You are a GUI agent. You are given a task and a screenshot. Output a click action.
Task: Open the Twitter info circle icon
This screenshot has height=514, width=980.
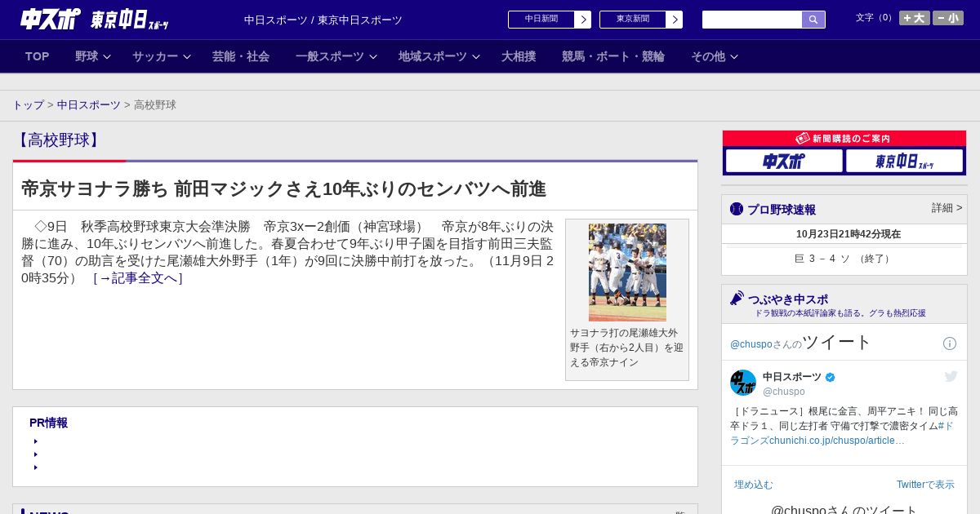[950, 343]
